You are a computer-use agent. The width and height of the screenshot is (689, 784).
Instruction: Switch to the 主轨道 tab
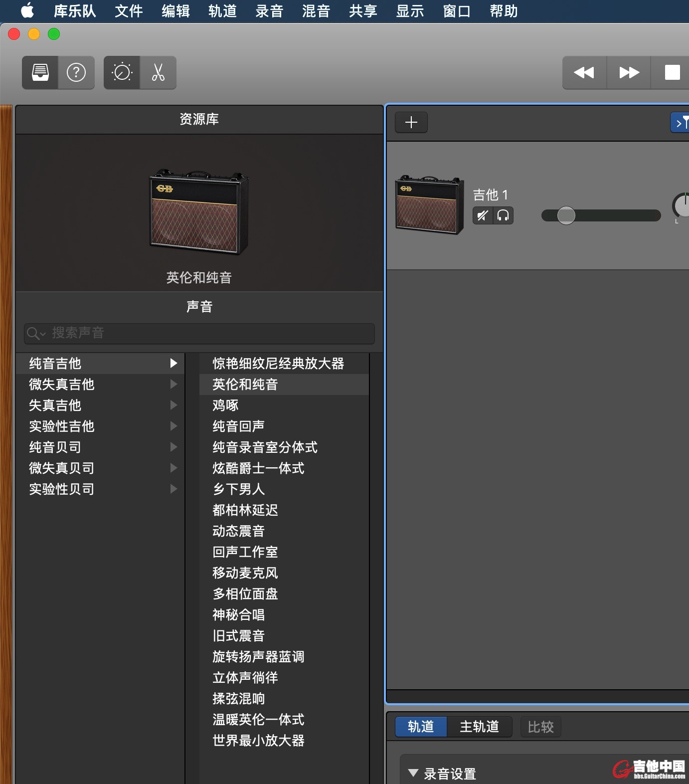pyautogui.click(x=480, y=727)
